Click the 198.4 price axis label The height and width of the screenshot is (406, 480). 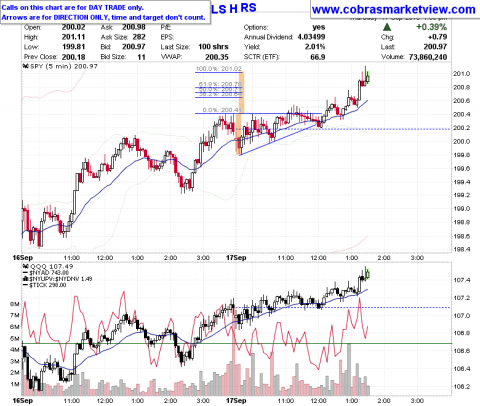point(462,249)
